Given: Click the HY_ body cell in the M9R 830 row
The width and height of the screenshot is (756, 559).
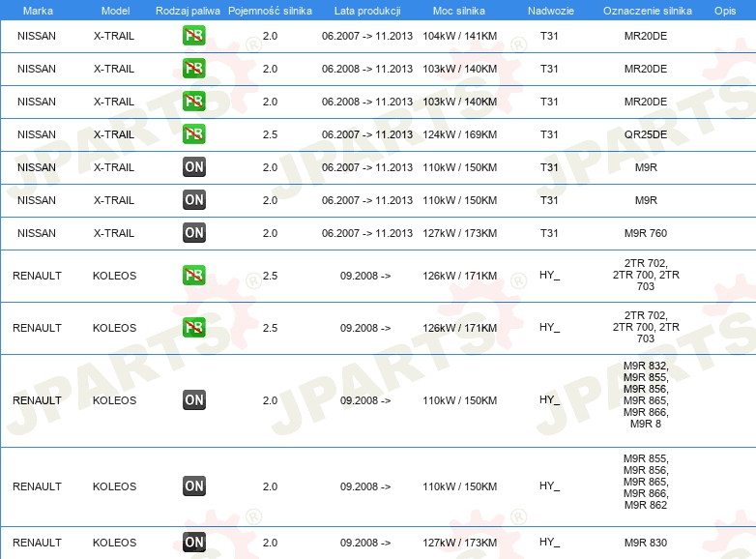Looking at the screenshot, I should click(550, 543).
